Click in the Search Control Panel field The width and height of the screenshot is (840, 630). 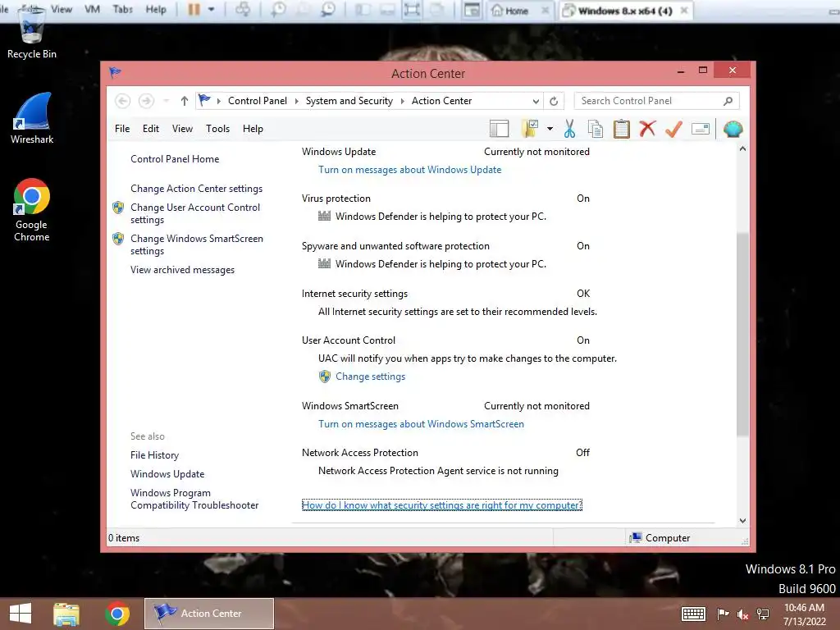click(656, 101)
